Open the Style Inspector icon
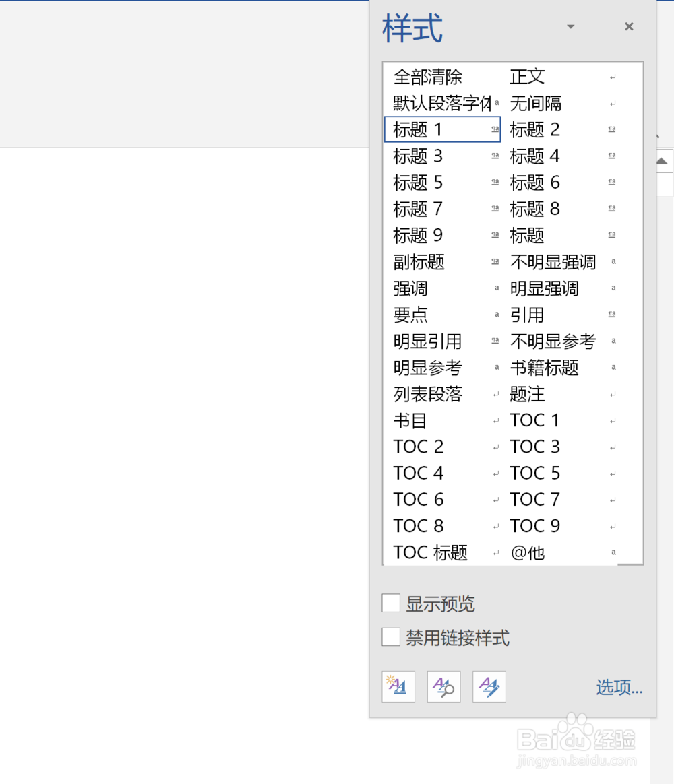The width and height of the screenshot is (674, 784). [x=443, y=686]
